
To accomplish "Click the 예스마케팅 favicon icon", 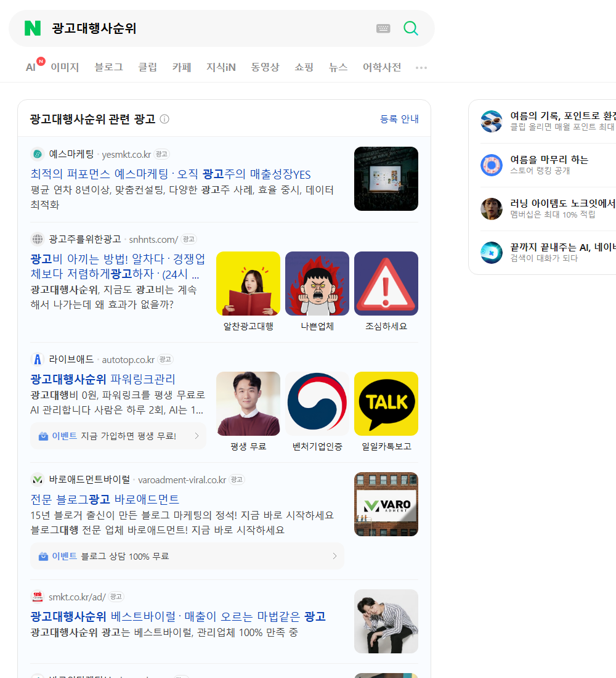I will point(38,154).
